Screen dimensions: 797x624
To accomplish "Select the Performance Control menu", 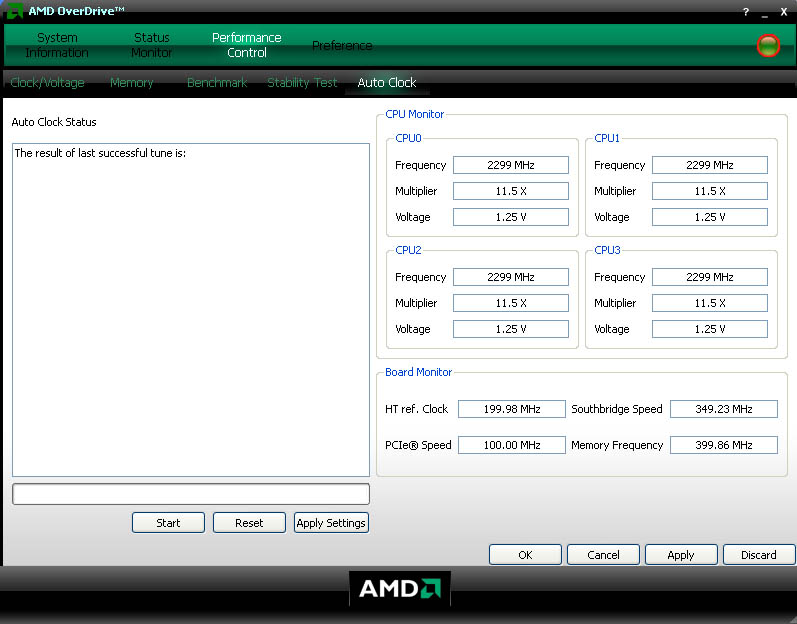I will point(247,45).
